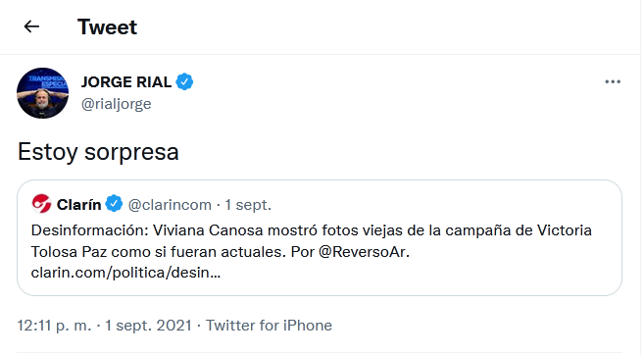Select the Estoy sorpresa tweet text
Viewport: 644px width, 355px height.
98,152
